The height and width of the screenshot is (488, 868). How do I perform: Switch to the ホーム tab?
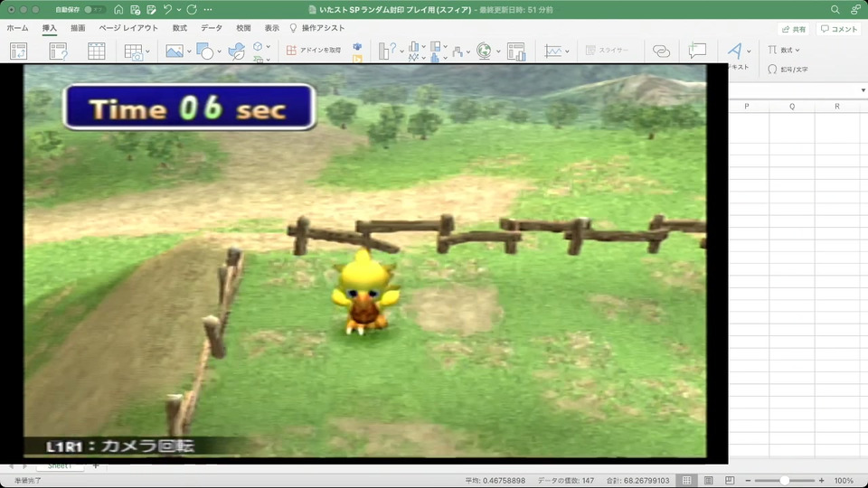18,28
